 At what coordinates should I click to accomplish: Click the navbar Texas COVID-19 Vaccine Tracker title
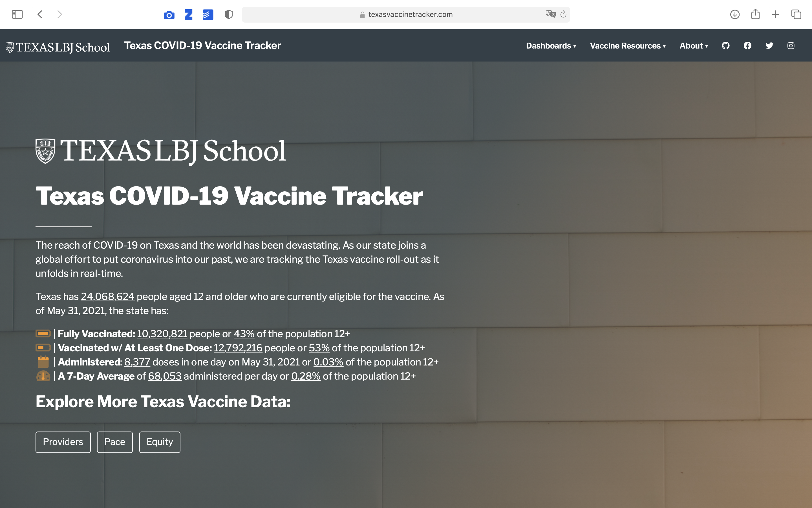pyautogui.click(x=202, y=46)
